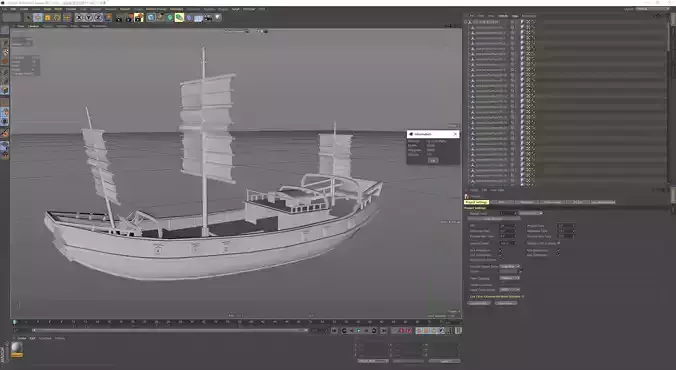Toggle the Y axis lock
Image resolution: width=676 pixels, height=370 pixels.
[x=88, y=18]
